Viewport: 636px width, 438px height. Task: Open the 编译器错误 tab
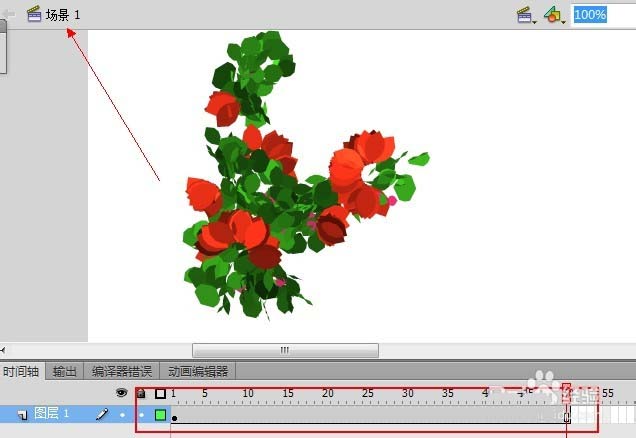point(120,371)
